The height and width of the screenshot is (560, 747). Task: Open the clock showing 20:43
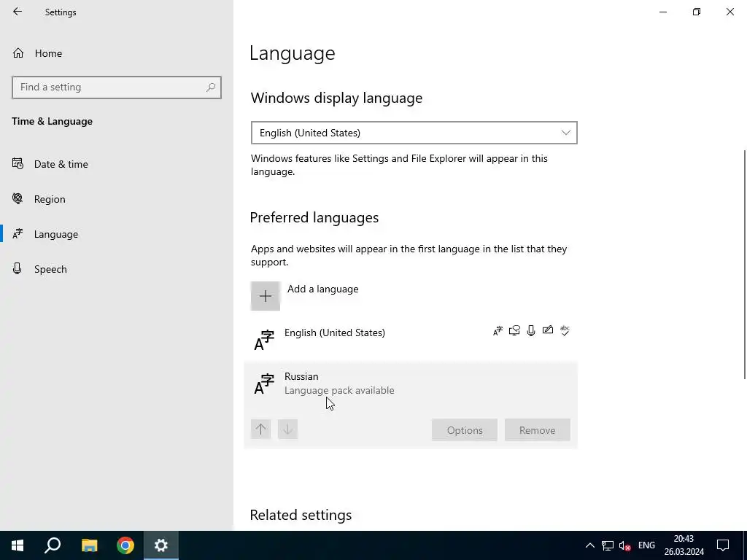pos(684,545)
